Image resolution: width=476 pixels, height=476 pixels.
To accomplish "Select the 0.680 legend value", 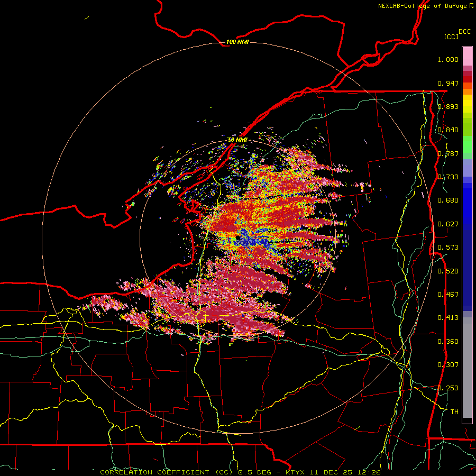I will [x=448, y=200].
